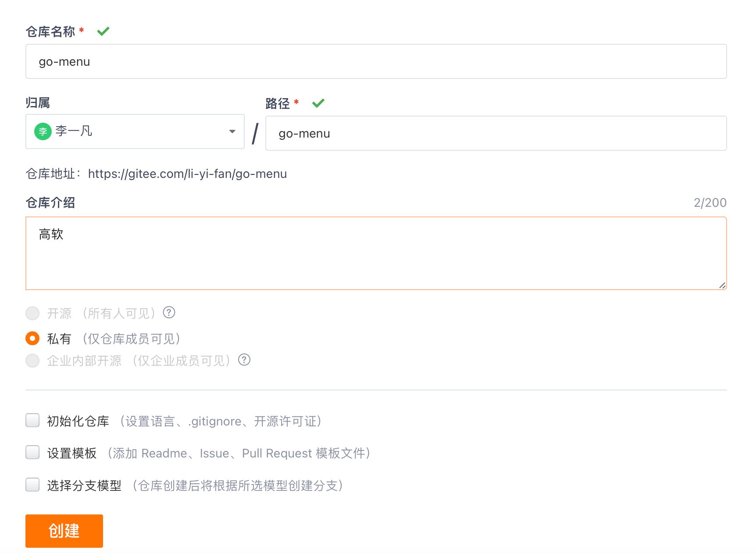This screenshot has width=756, height=553.
Task: Click the green checkmark next to 仓库名称
Action: click(103, 31)
